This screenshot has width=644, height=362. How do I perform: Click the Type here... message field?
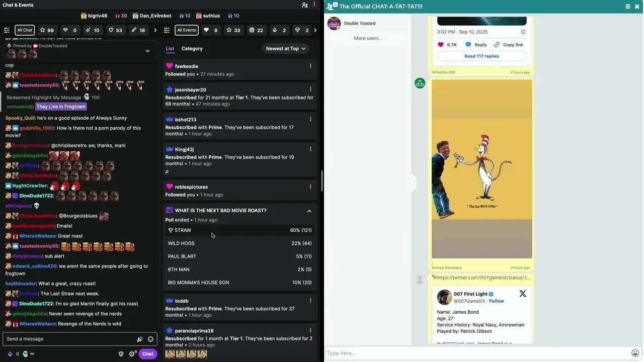coord(477,353)
